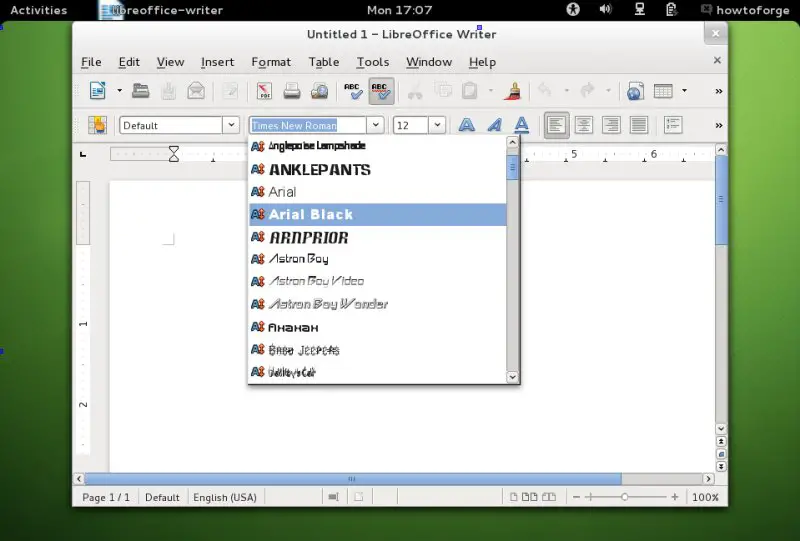Screen dimensions: 800x541
Task: Open the font size dropdown arrow
Action: tap(437, 125)
